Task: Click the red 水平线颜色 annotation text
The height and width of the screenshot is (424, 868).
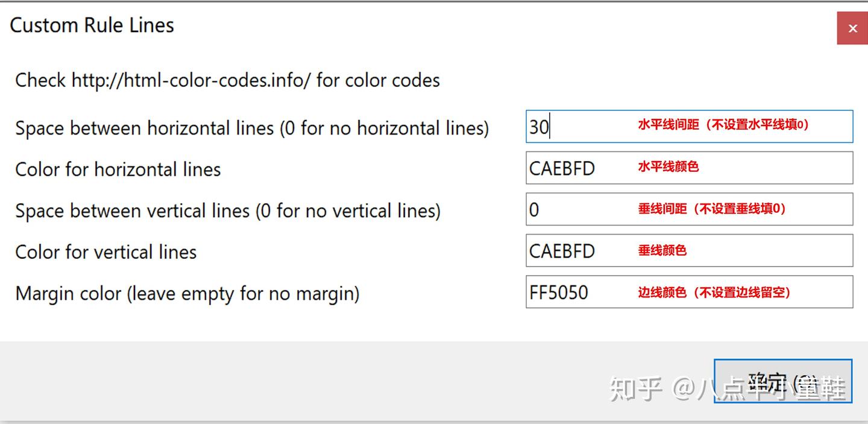Action: coord(667,166)
